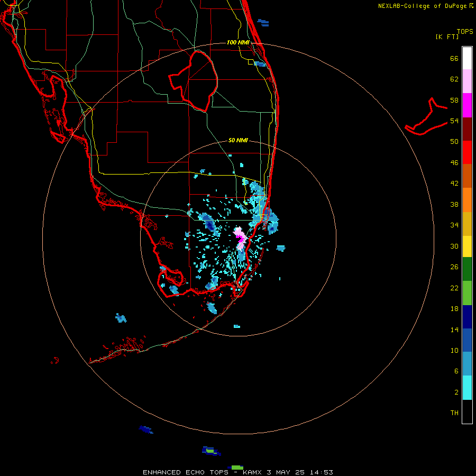
Task: Click the 100 NMI range ring label
Action: tap(238, 42)
